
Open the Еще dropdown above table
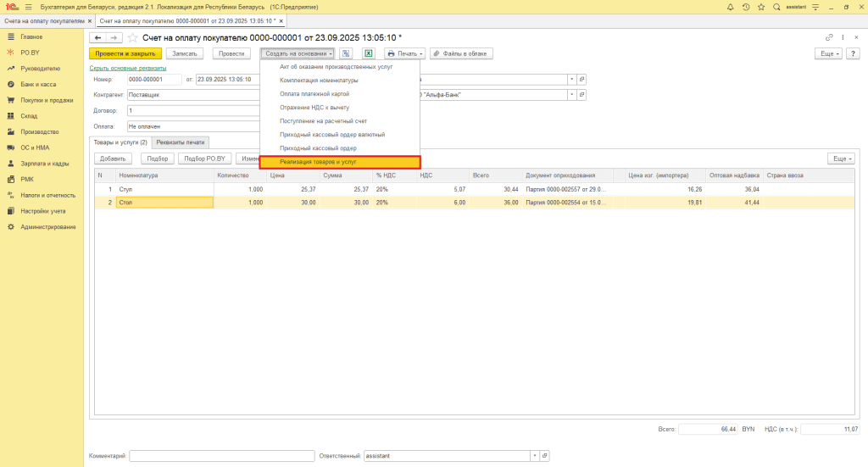(x=840, y=158)
